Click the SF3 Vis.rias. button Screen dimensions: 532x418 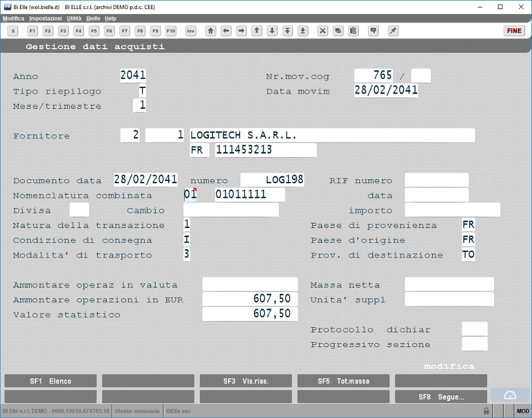(246, 381)
